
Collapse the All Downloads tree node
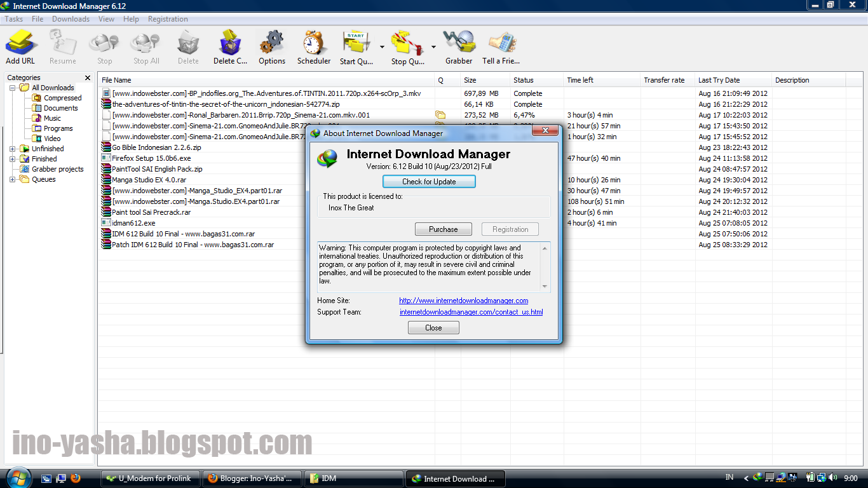coord(13,88)
